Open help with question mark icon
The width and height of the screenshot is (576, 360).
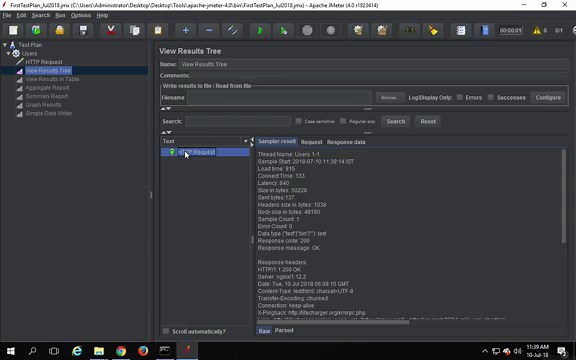click(x=485, y=30)
